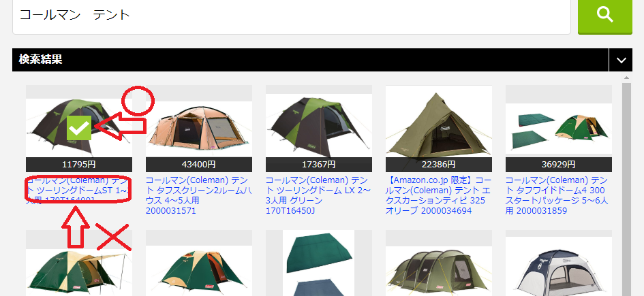Collapse the 検索結果 panel chevron
This screenshot has width=644, height=296.
pos(621,60)
